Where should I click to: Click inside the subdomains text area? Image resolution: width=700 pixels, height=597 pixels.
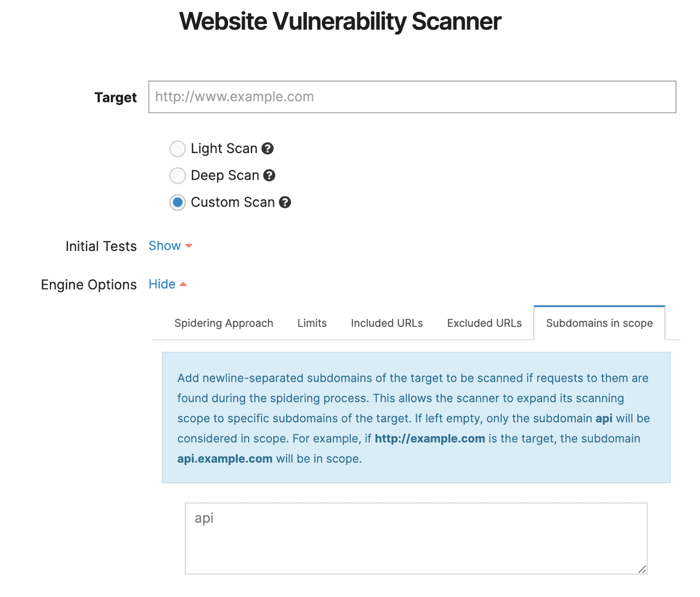pyautogui.click(x=416, y=536)
